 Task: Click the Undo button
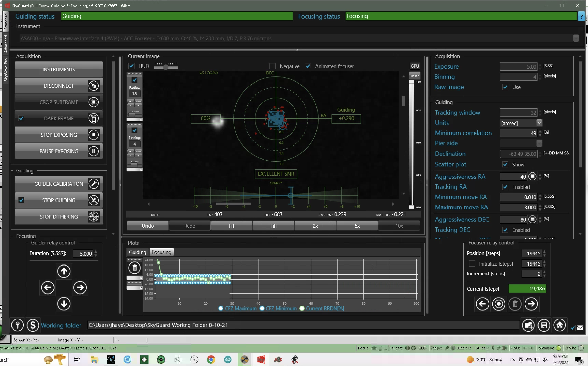coord(148,226)
